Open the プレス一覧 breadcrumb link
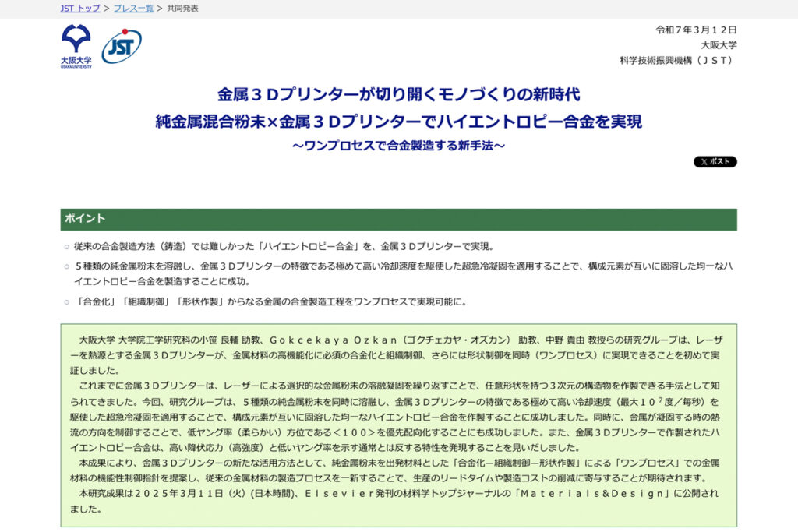The width and height of the screenshot is (798, 532). (133, 9)
